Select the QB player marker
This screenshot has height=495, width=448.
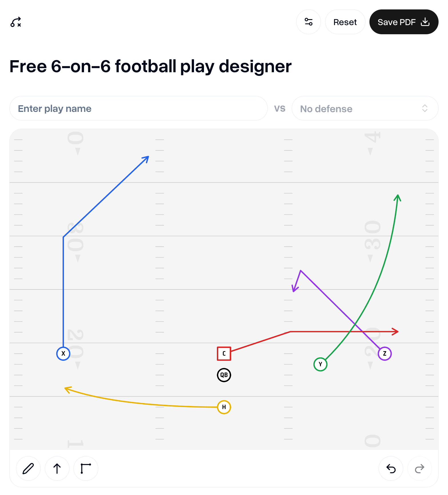(224, 375)
